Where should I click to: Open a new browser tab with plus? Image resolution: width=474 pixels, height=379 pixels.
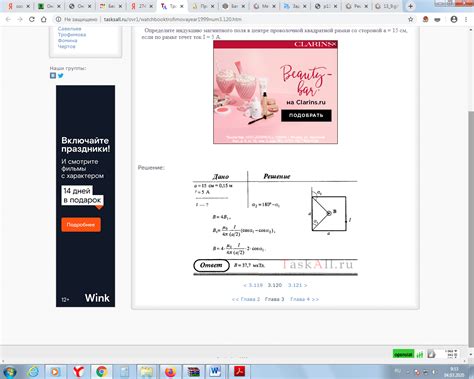pos(411,6)
